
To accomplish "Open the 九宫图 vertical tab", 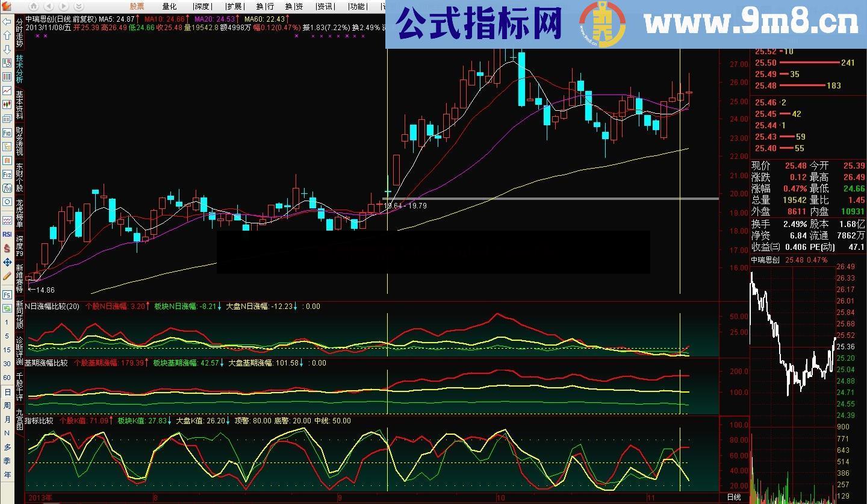I will click(x=19, y=420).
